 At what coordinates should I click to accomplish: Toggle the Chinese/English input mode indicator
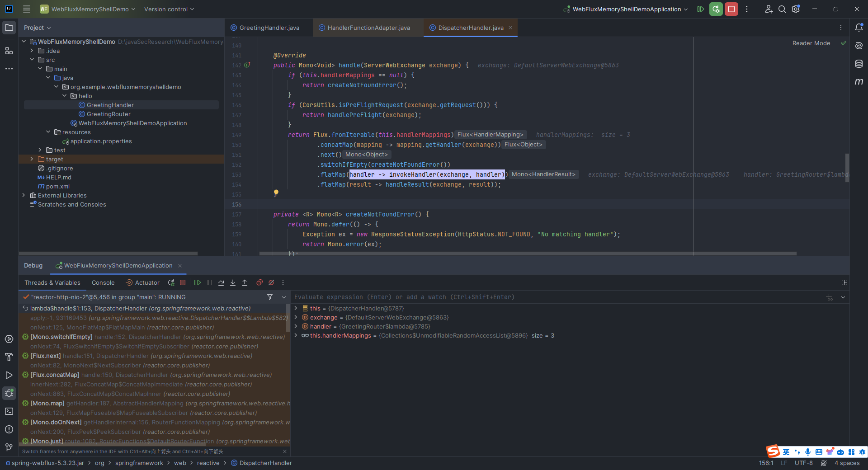[x=786, y=452]
